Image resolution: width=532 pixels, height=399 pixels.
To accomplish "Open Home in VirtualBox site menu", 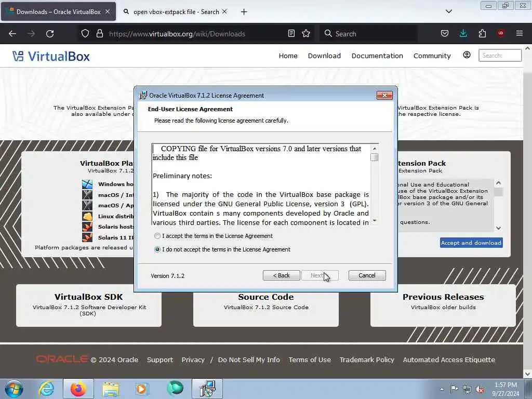I will coord(288,56).
